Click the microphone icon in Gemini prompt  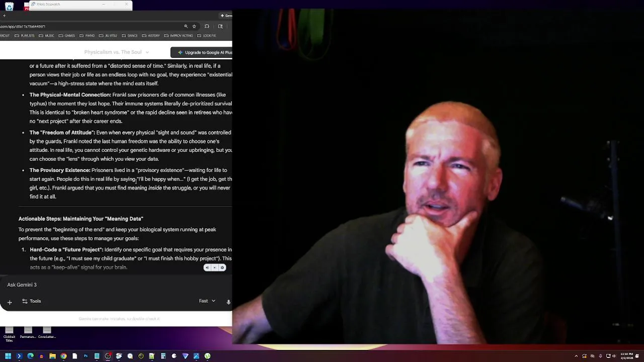[x=228, y=302]
